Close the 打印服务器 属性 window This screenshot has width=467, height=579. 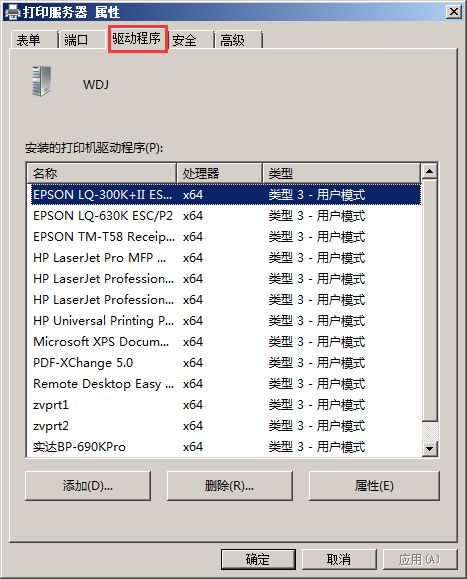(x=454, y=12)
